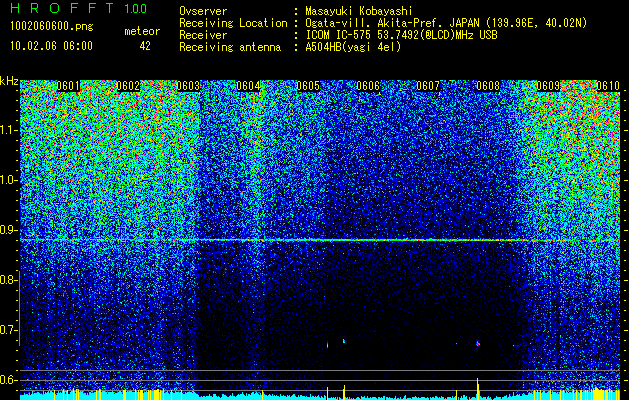The width and height of the screenshot is (629, 400).
Task: Click the 'Ovserver' field label
Action: (203, 12)
